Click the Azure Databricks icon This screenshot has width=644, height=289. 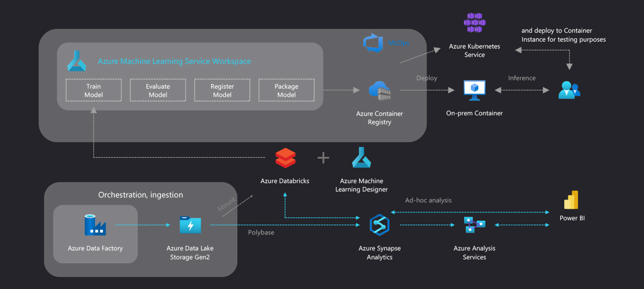coord(285,158)
